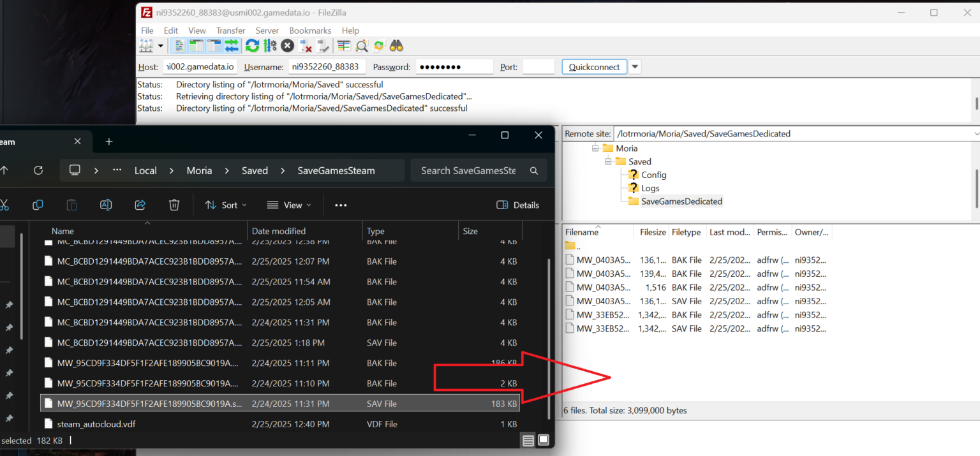The width and height of the screenshot is (980, 456).
Task: Open the directory listing filters dialog
Action: click(x=344, y=46)
